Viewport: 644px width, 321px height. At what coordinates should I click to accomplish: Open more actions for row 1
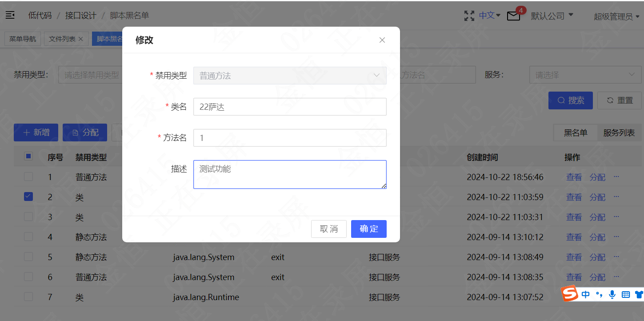click(616, 177)
